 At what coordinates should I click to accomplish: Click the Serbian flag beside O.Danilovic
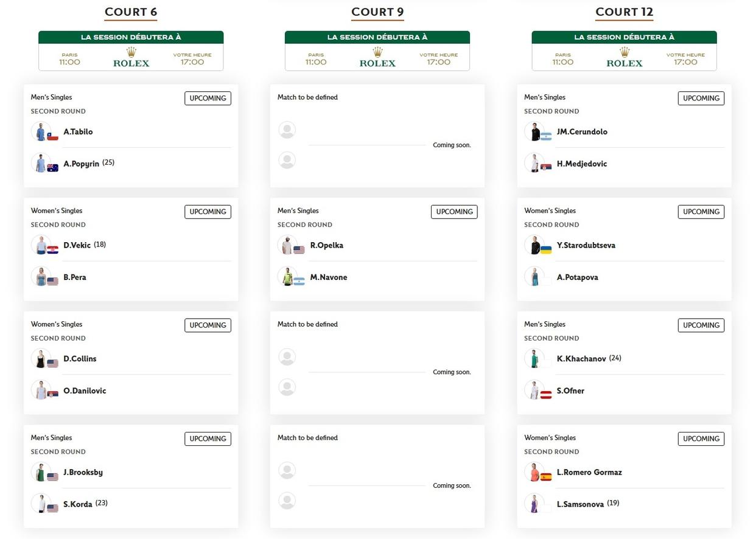tap(53, 395)
